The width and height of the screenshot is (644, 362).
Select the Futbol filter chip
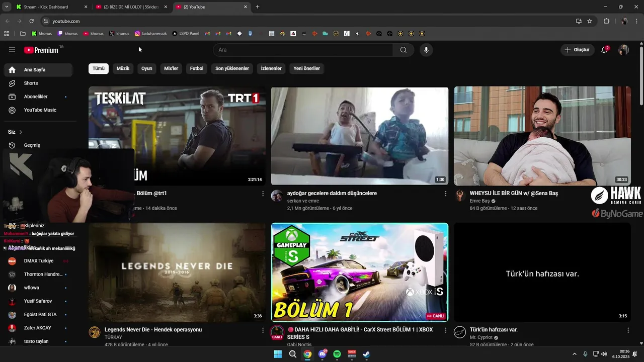197,68
